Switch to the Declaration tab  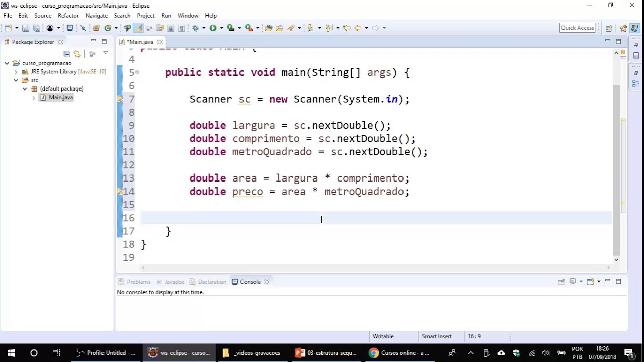tap(207, 282)
